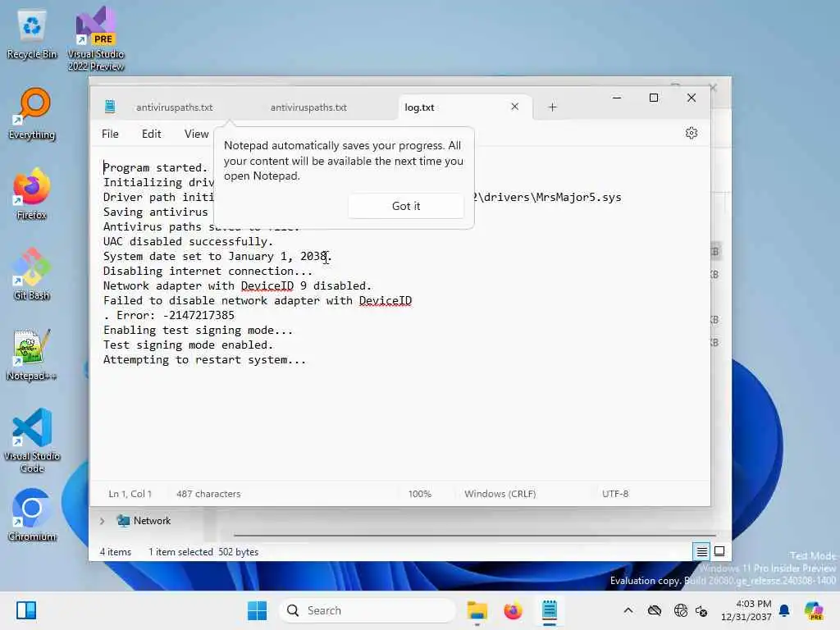Open Chromium desktop shortcut

coord(32,515)
